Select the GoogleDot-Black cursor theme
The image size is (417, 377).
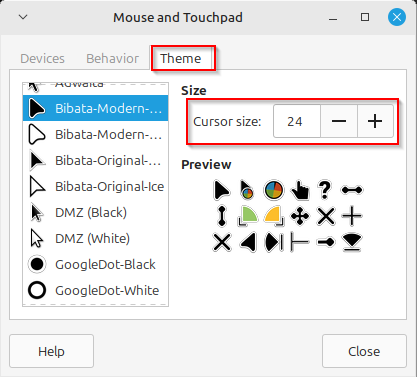click(x=95, y=264)
